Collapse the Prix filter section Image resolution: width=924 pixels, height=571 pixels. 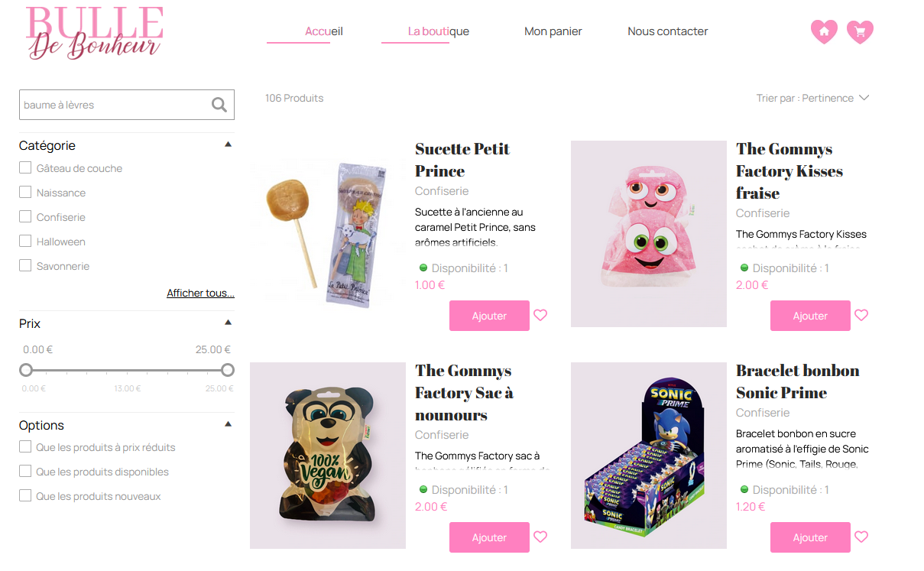(x=228, y=323)
